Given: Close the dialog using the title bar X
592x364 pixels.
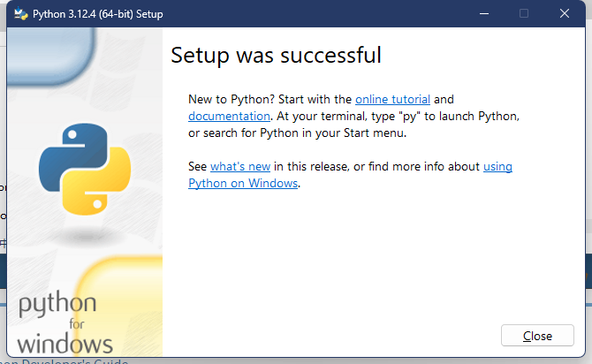Looking at the screenshot, I should [x=565, y=14].
